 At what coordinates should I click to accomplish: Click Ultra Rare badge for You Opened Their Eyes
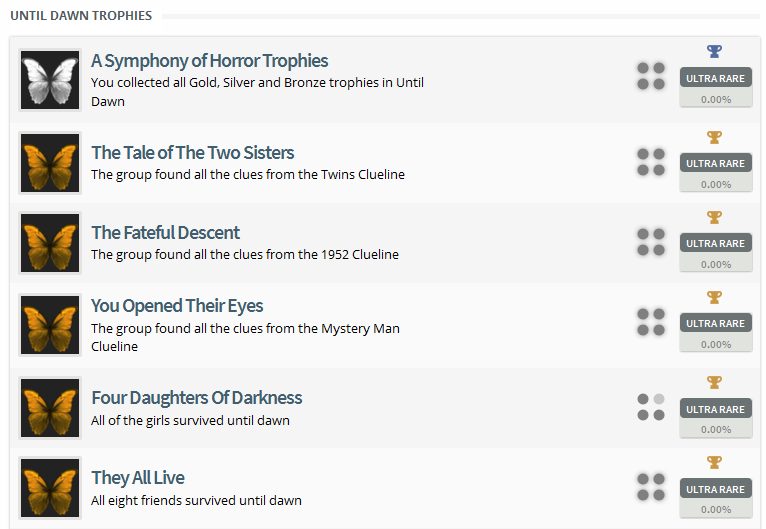[x=715, y=323]
